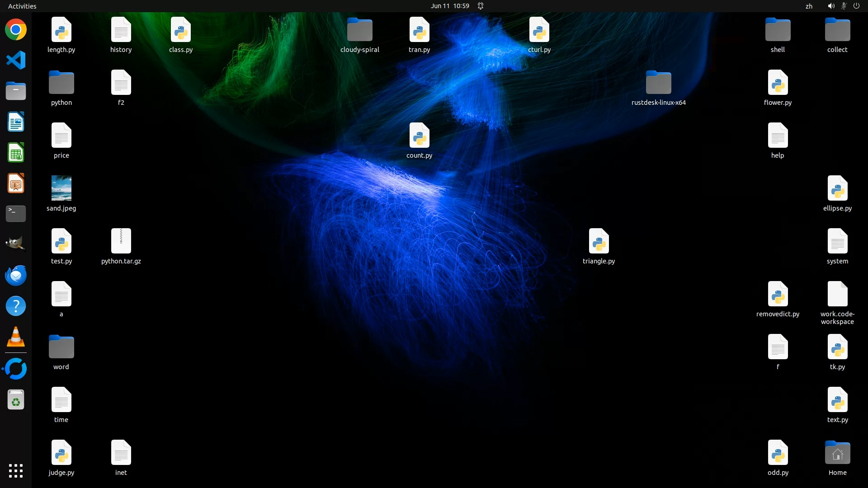
Task: Launch LibreOffice Calc from the dock
Action: click(16, 153)
